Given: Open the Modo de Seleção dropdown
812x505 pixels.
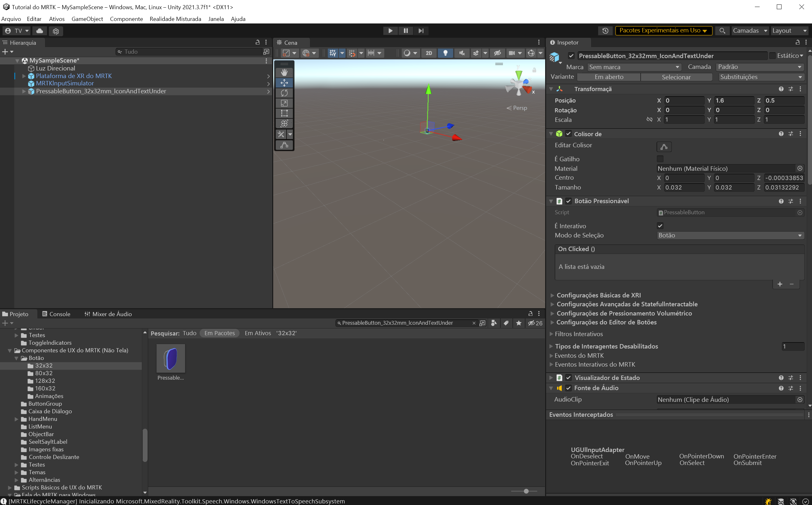Looking at the screenshot, I should point(730,236).
